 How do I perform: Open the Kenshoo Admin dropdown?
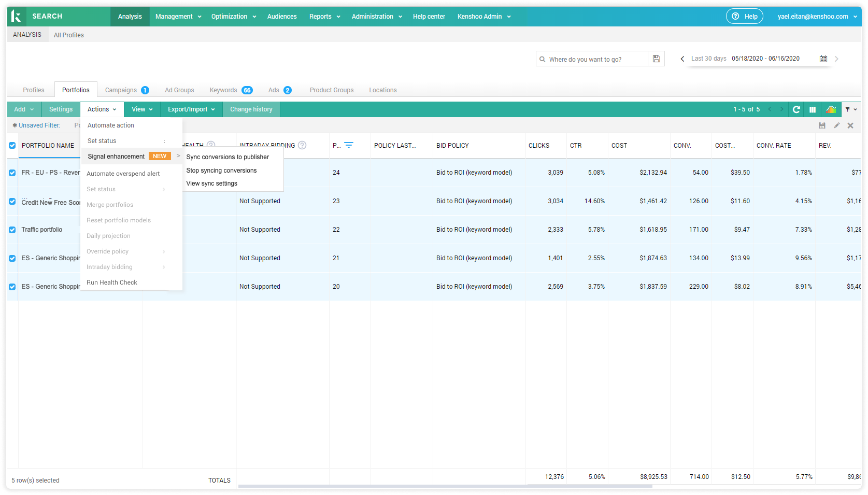(484, 17)
